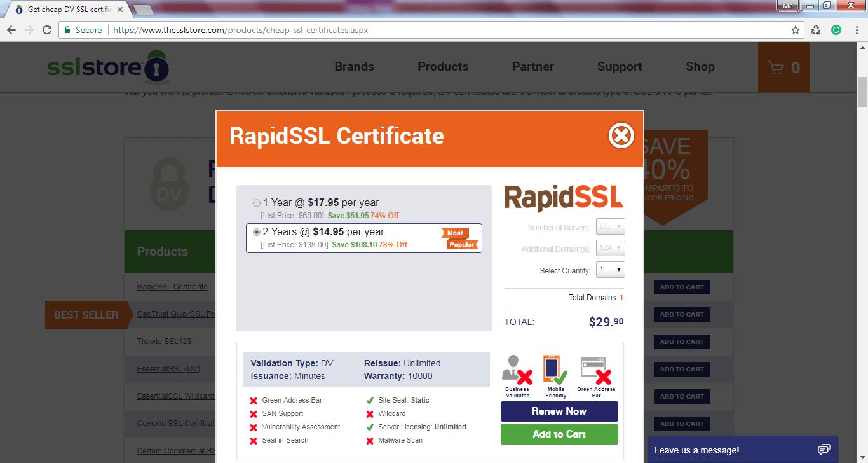Click the sslstore padlock logo

tap(154, 67)
